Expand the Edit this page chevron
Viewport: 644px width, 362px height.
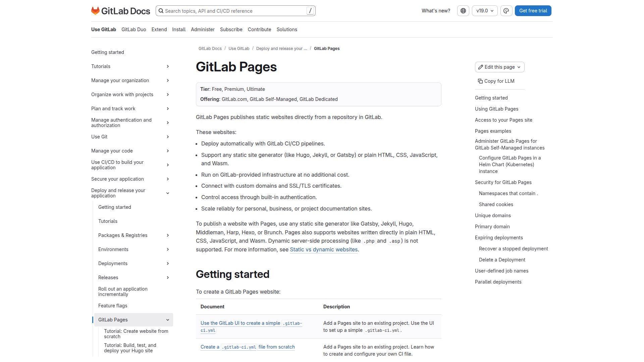pyautogui.click(x=519, y=67)
